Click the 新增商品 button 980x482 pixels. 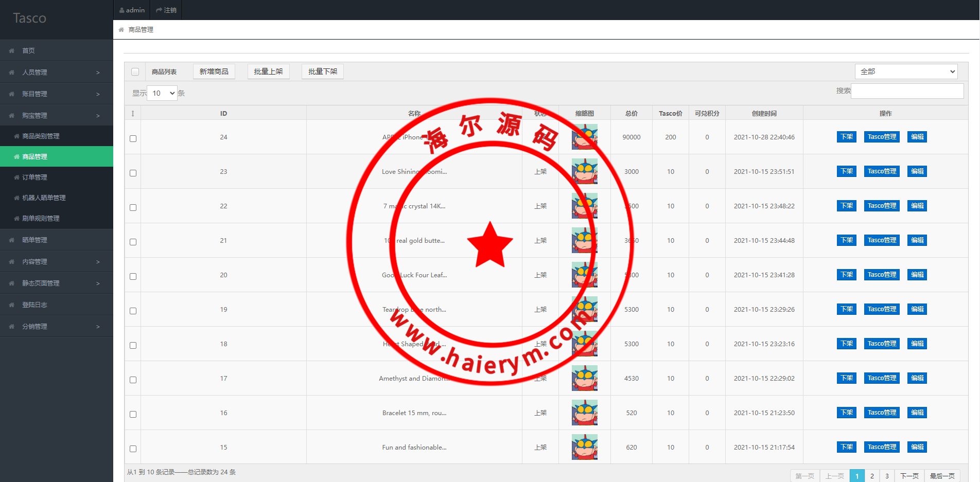214,72
